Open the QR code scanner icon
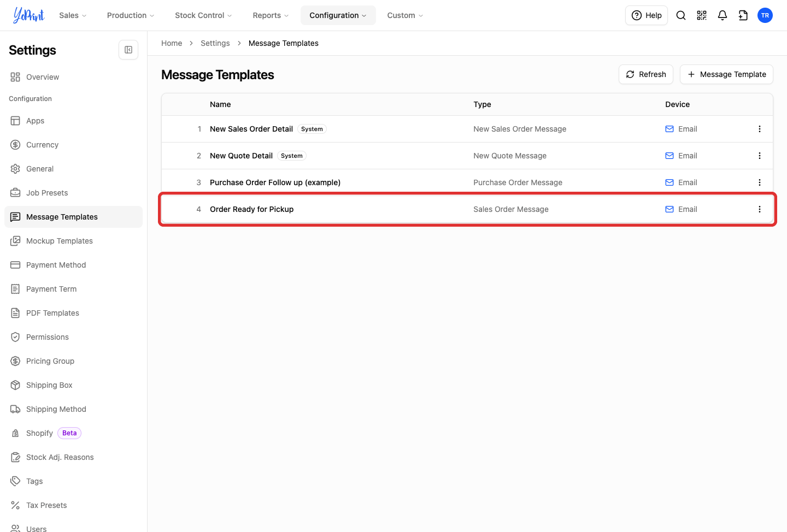This screenshot has width=787, height=532. pos(702,15)
